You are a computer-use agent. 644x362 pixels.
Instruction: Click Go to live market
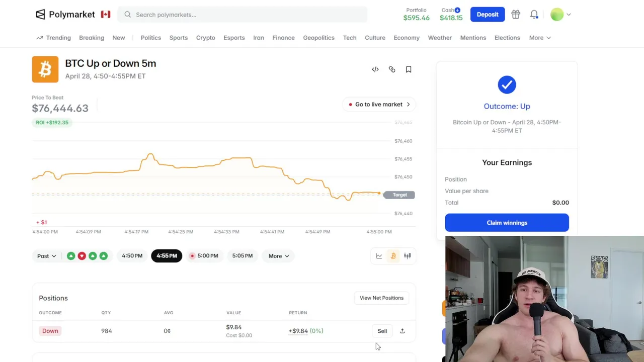click(x=379, y=105)
